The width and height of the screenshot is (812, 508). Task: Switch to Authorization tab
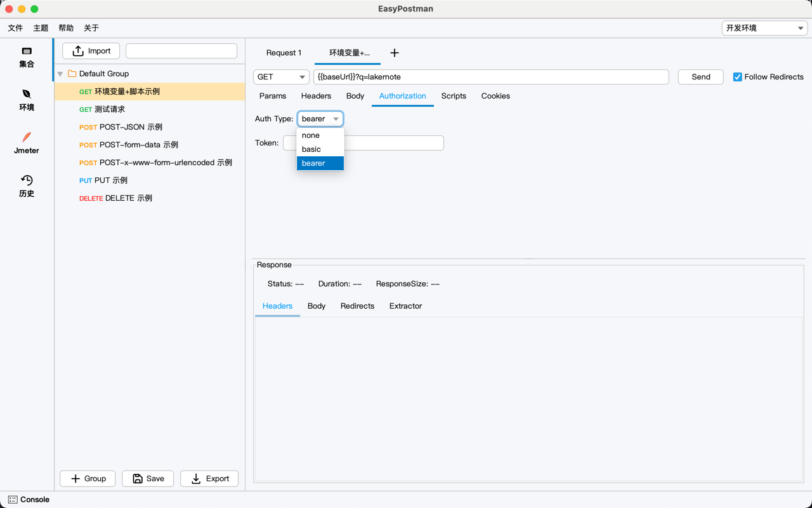click(x=403, y=96)
